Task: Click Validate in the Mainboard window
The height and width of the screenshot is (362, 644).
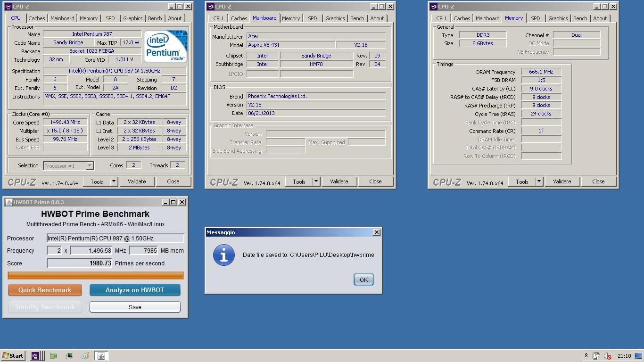Action: (x=339, y=181)
